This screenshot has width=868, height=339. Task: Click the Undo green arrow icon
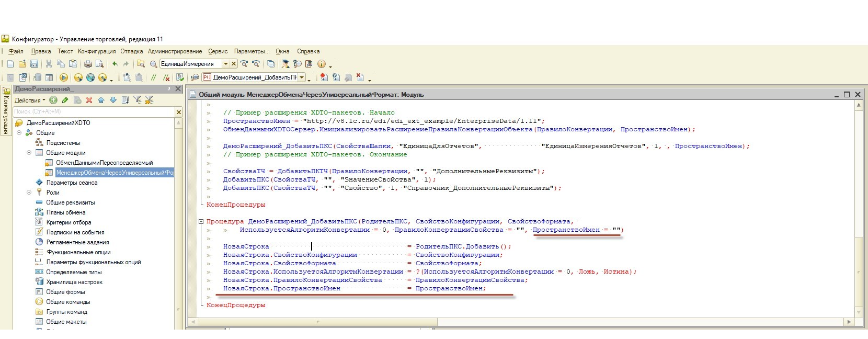[115, 64]
